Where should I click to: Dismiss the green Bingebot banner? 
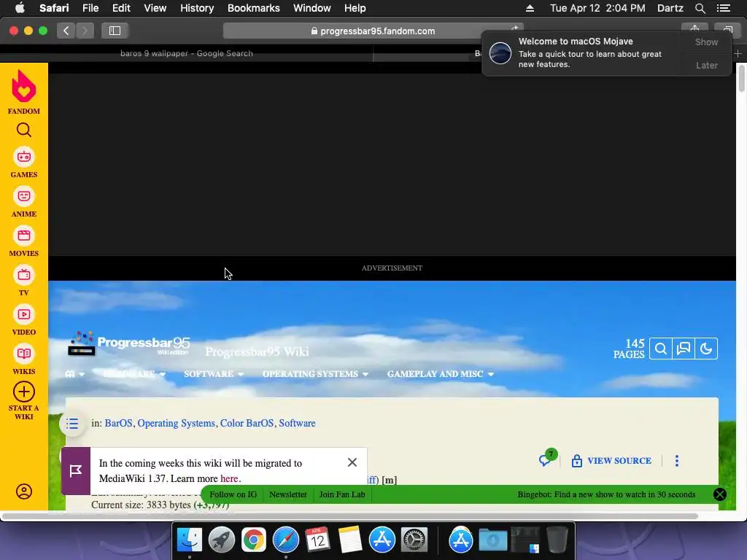pyautogui.click(x=720, y=494)
